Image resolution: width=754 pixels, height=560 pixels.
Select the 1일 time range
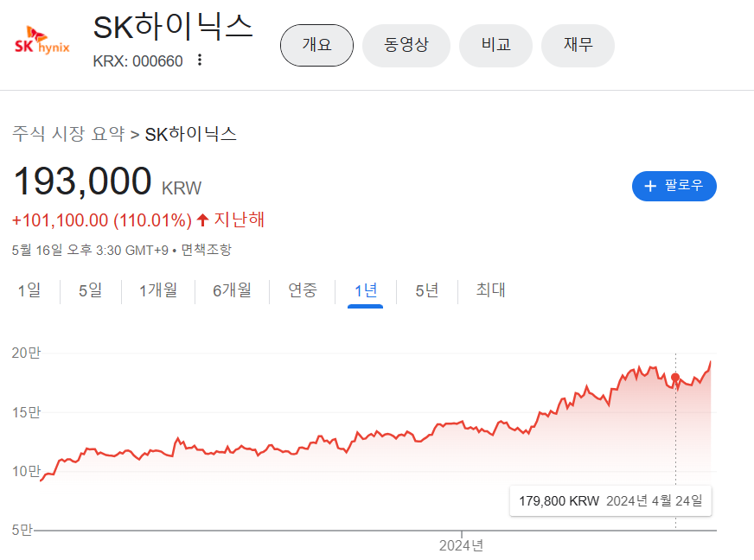29,290
